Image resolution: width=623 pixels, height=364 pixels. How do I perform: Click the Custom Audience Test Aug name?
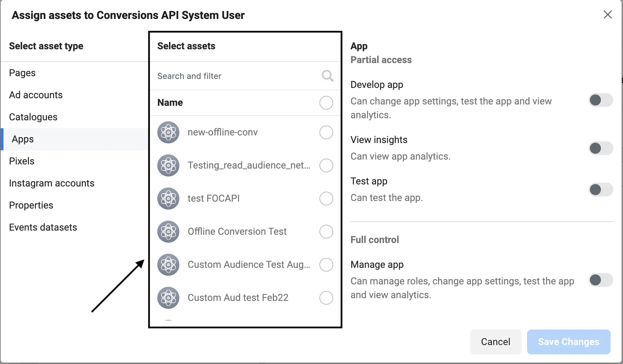(x=249, y=265)
